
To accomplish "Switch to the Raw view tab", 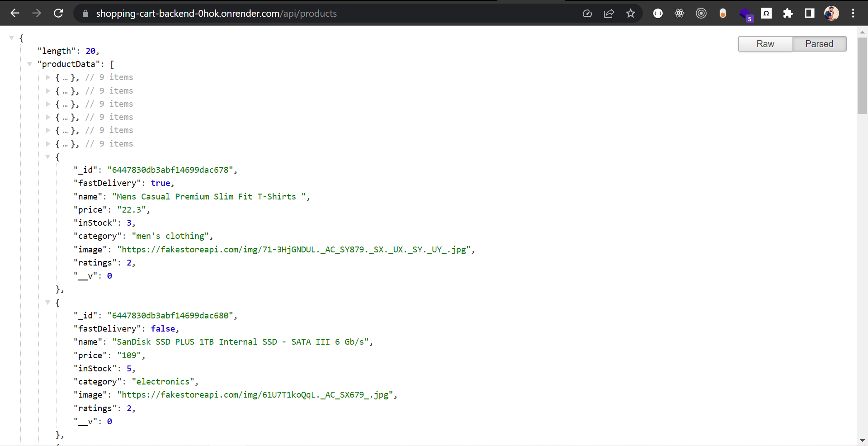I will pos(765,43).
